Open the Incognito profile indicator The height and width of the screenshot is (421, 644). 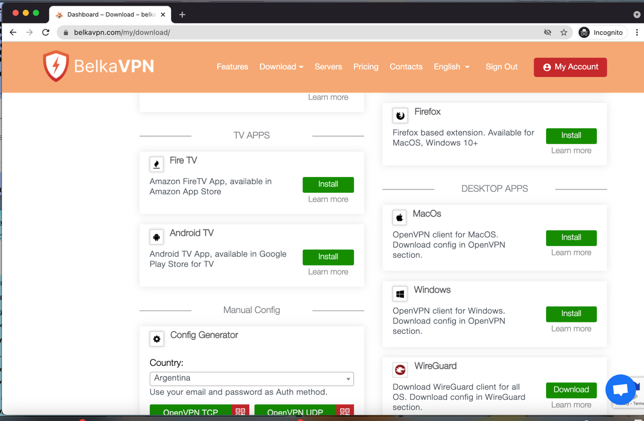[602, 32]
